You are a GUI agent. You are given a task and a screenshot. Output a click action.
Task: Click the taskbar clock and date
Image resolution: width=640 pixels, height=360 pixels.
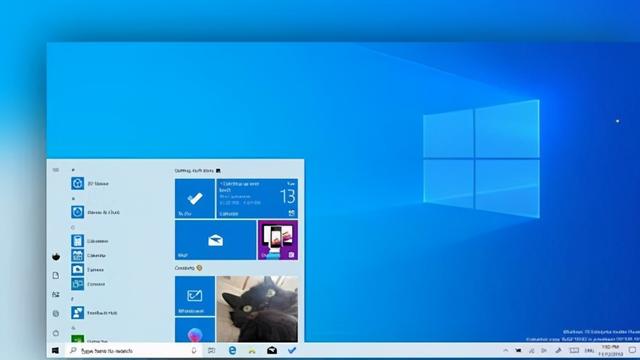coord(611,351)
